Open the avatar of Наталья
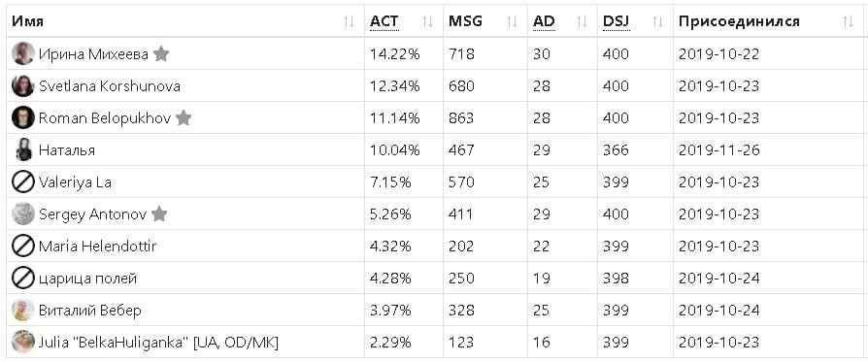The height and width of the screenshot is (362, 868). coord(23,150)
